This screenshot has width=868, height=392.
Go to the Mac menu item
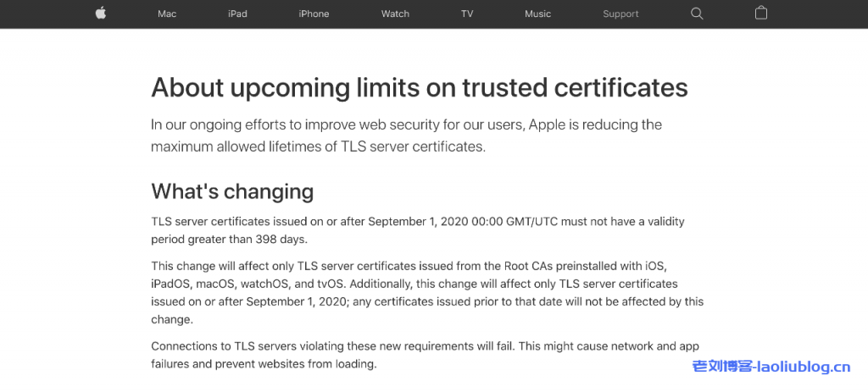coord(167,14)
